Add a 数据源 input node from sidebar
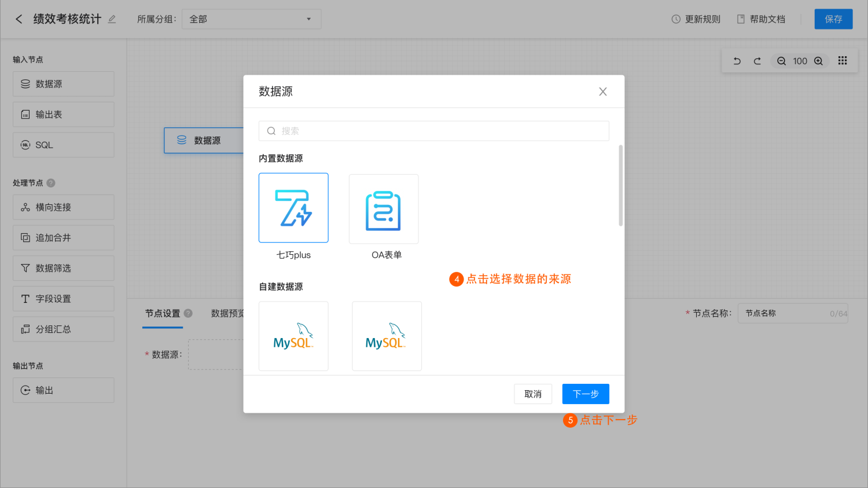The image size is (868, 488). (x=64, y=84)
